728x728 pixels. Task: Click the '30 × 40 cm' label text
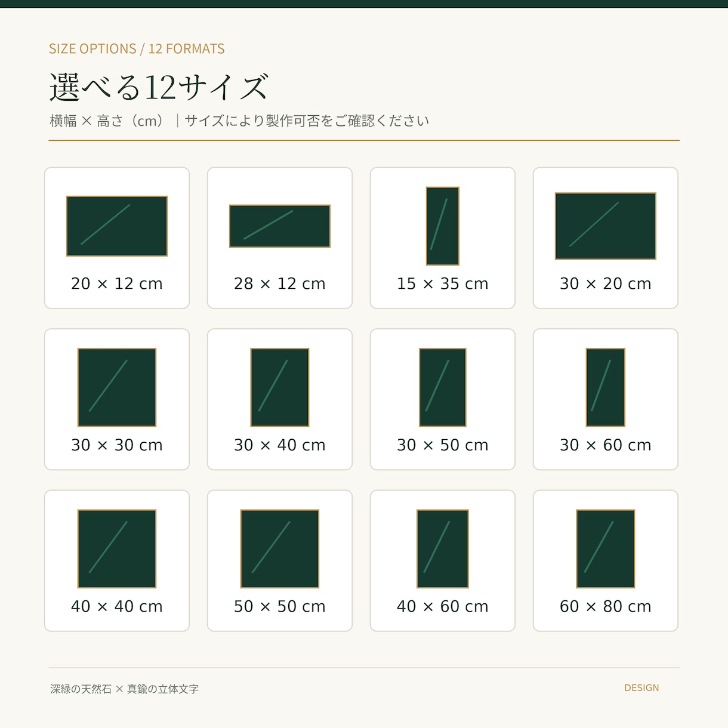280,445
